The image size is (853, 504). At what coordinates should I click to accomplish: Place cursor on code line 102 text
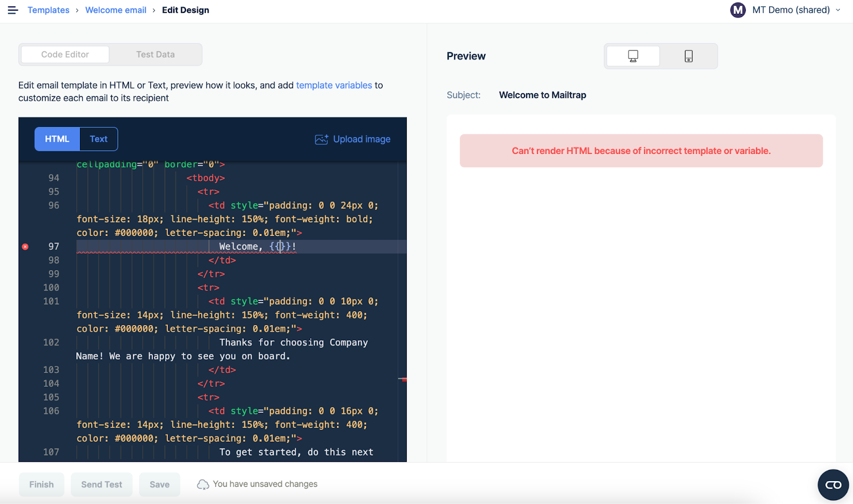pyautogui.click(x=293, y=343)
